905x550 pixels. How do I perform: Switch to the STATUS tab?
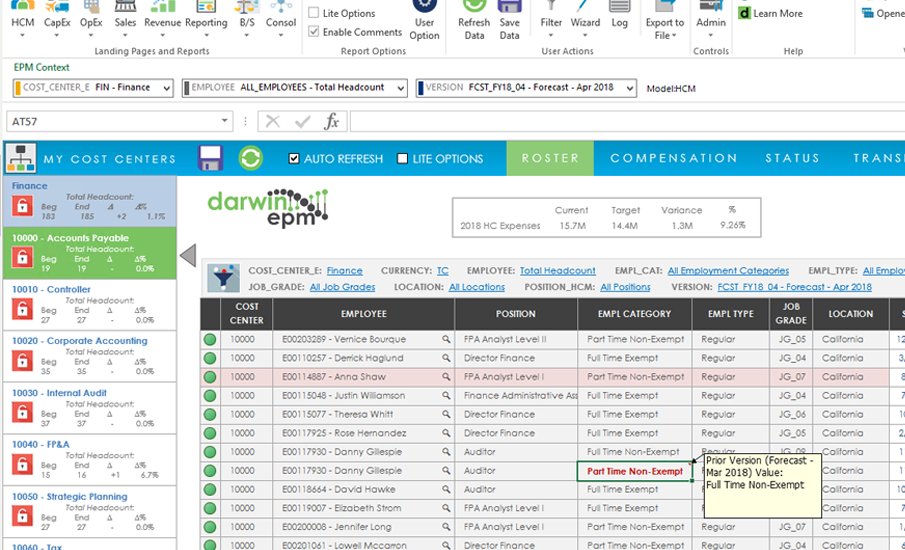click(792, 158)
